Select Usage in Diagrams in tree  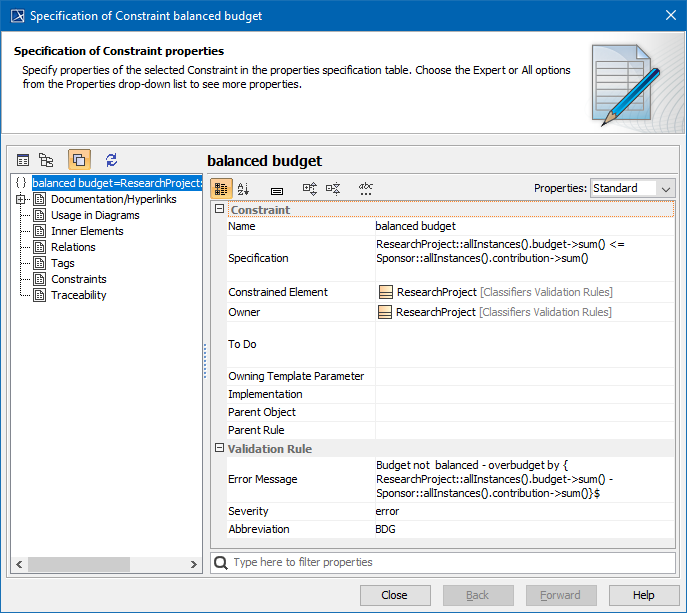(95, 215)
